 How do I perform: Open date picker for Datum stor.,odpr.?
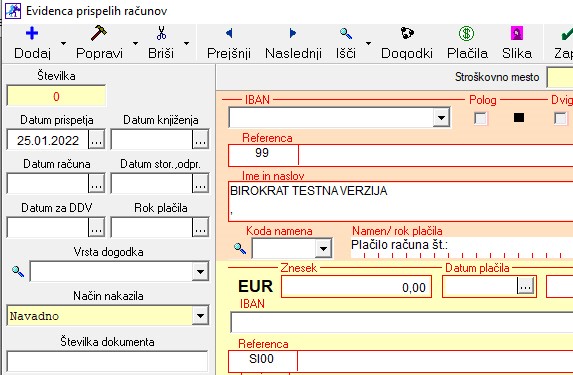(200, 183)
